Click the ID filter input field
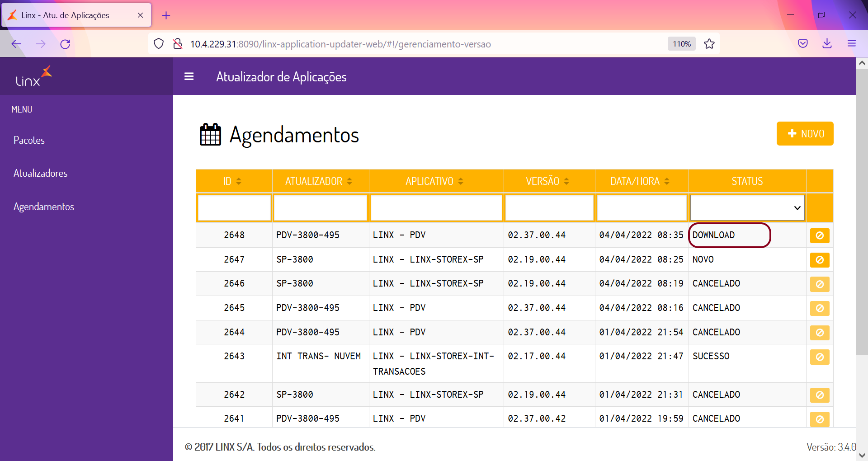 tap(234, 208)
